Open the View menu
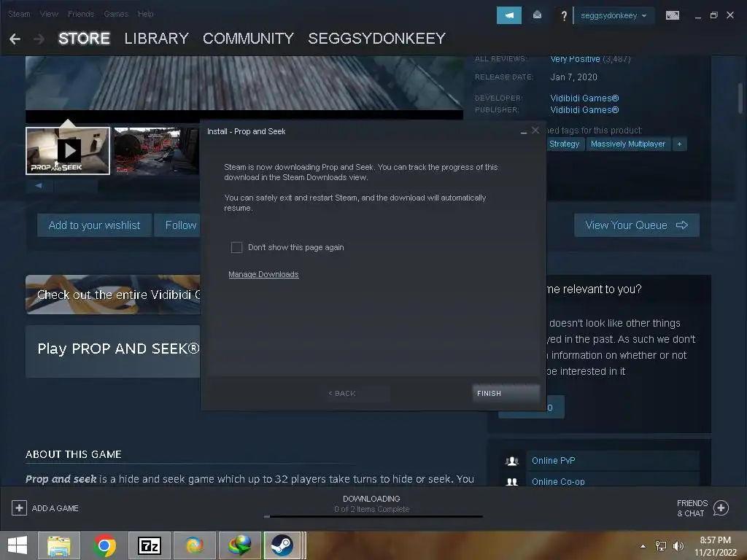This screenshot has width=747, height=560. click(49, 14)
